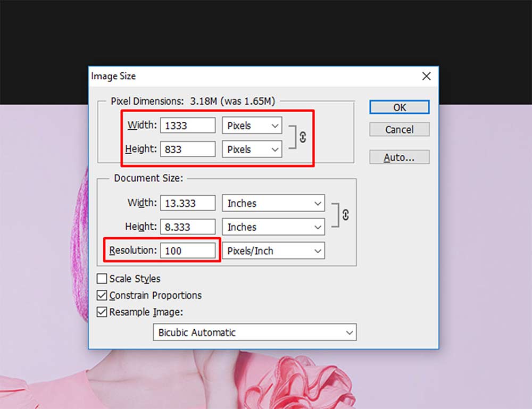Open the Auto settings dialog

pos(399,157)
